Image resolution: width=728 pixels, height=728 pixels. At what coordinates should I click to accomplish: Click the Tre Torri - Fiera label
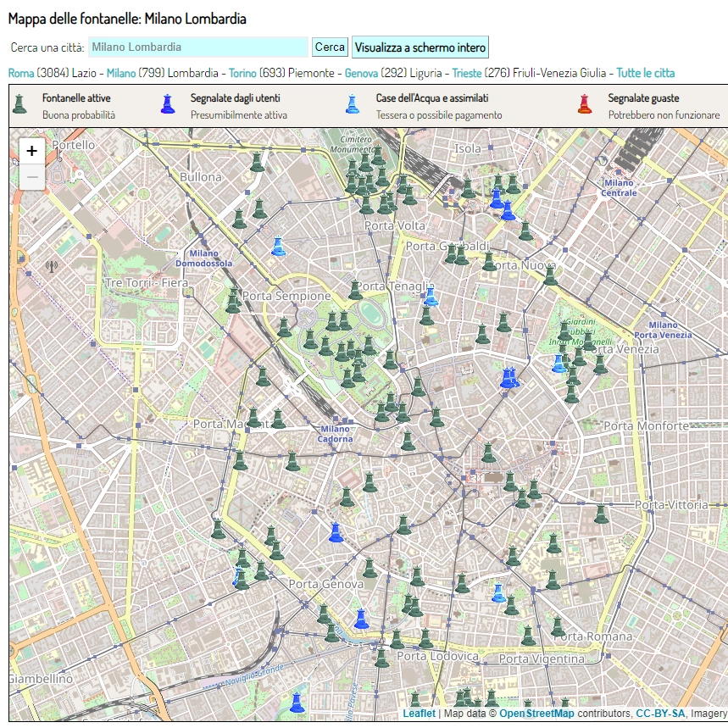[147, 283]
